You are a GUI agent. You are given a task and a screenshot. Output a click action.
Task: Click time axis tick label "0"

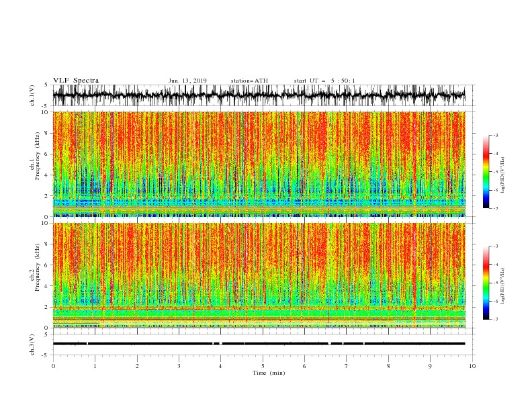pyautogui.click(x=53, y=366)
